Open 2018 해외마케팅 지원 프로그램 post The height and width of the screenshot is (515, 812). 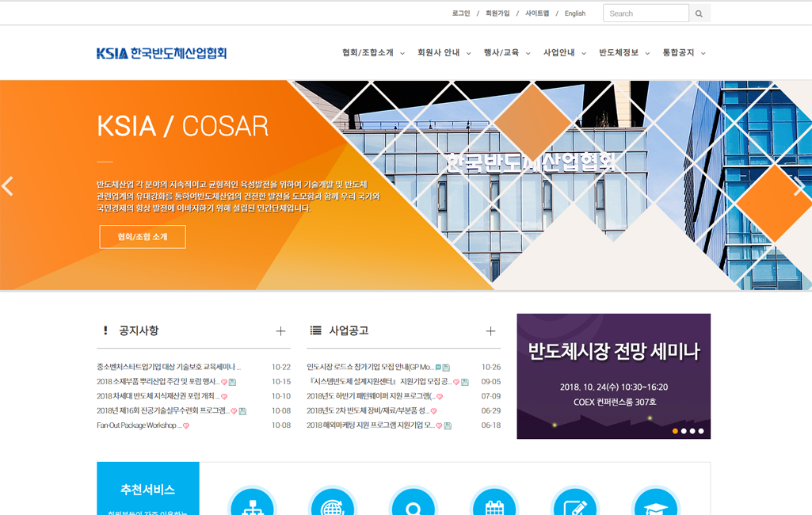[x=370, y=425]
